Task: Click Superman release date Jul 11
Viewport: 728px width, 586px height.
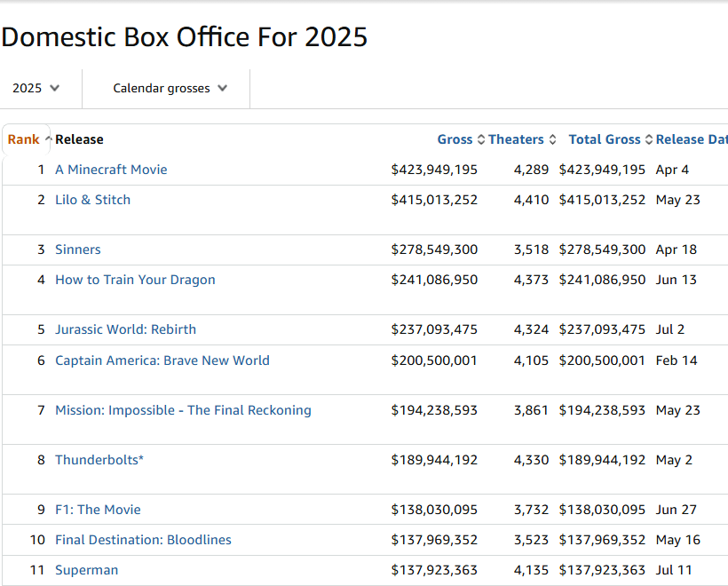Action: coord(674,570)
